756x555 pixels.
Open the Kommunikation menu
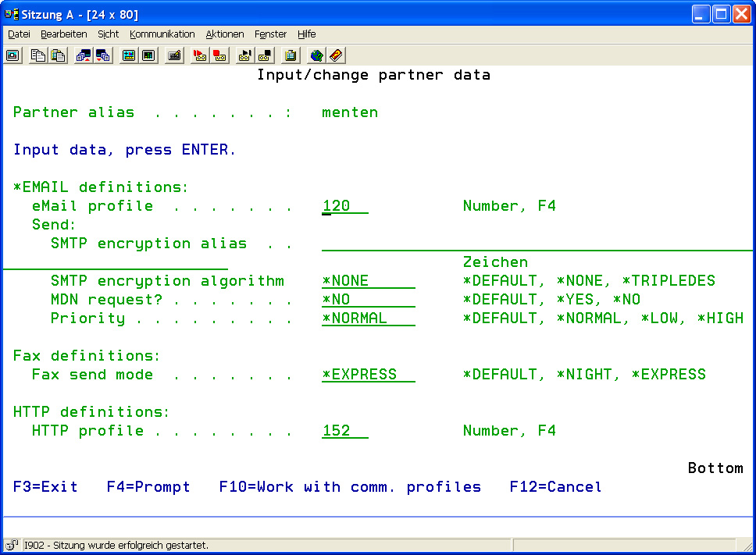click(162, 34)
